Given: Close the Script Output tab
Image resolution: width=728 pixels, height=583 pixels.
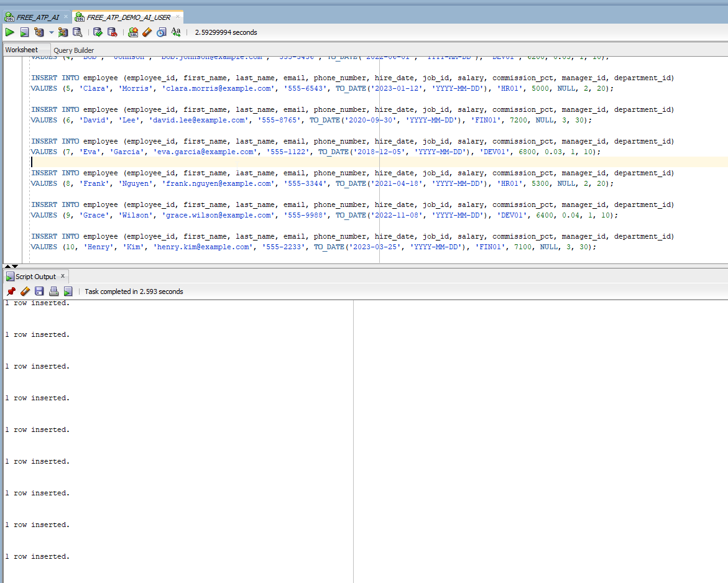Looking at the screenshot, I should coord(63,276).
